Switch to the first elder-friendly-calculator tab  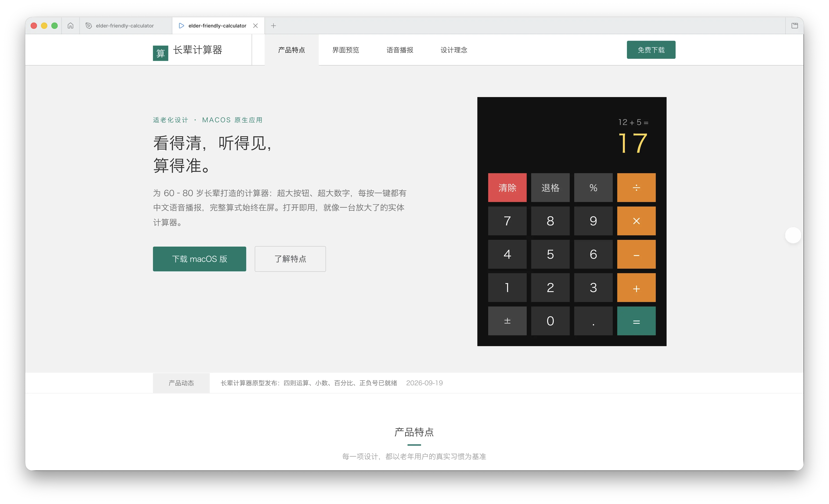pos(126,26)
